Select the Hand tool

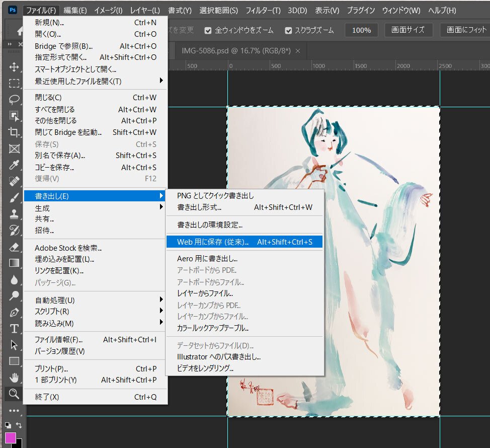click(x=14, y=378)
